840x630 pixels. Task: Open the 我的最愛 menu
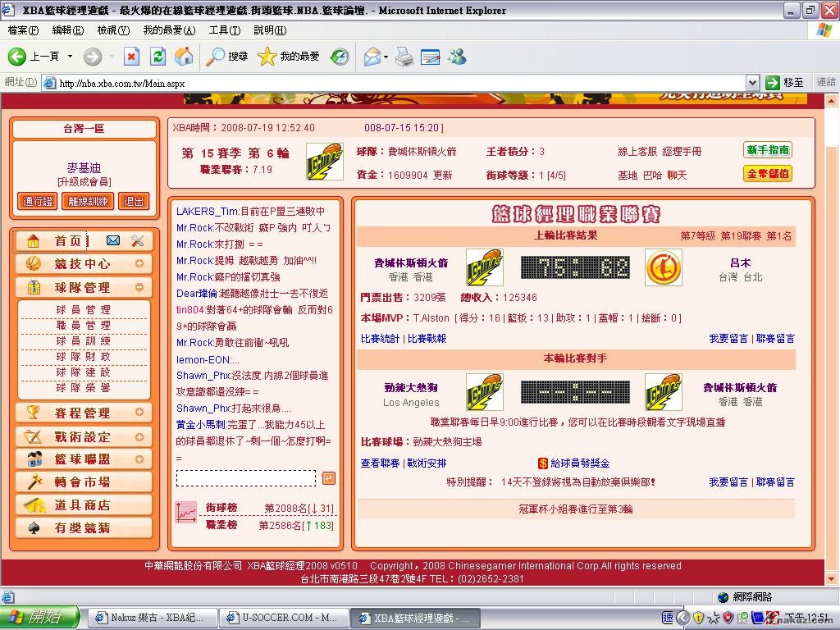pyautogui.click(x=169, y=30)
